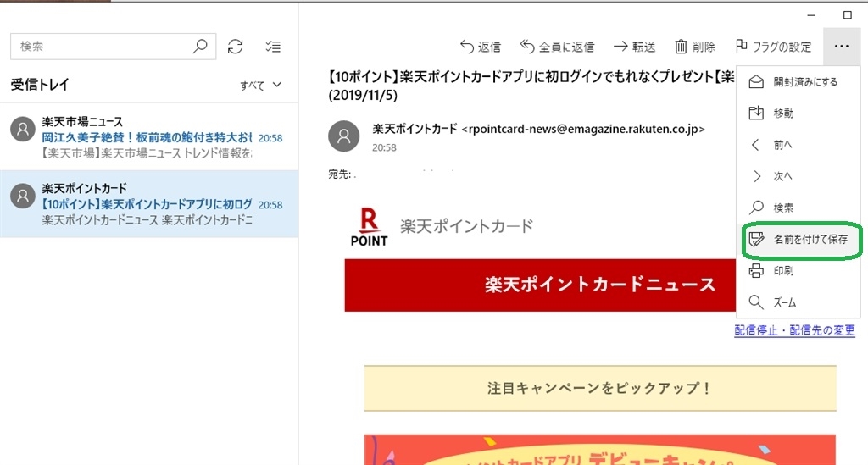
Task: Click the red 楽天ポイントカードニュース banner
Action: [x=540, y=285]
